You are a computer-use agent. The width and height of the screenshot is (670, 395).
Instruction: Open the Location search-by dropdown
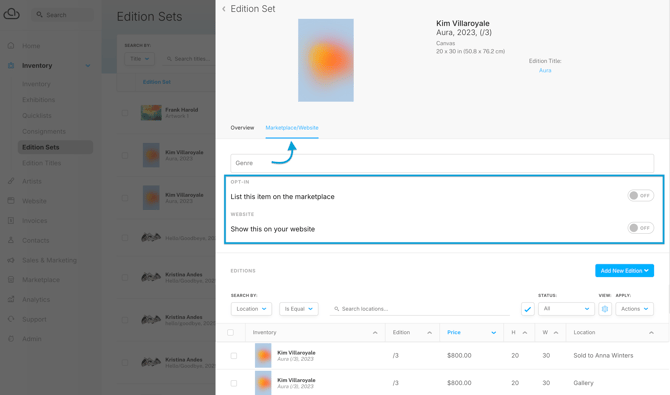(251, 309)
